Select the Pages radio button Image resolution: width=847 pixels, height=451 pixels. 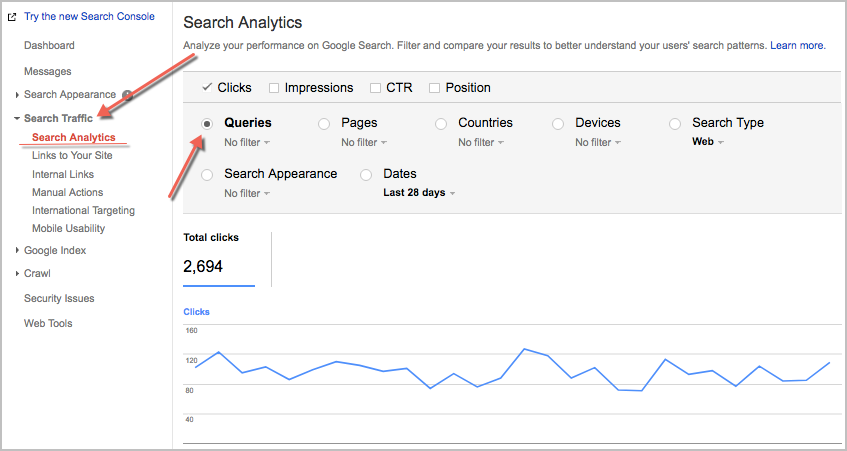pos(324,124)
